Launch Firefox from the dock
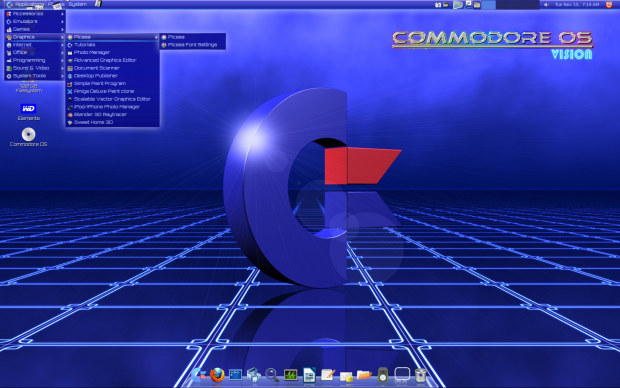Screen dimensions: 620x388 point(217,375)
